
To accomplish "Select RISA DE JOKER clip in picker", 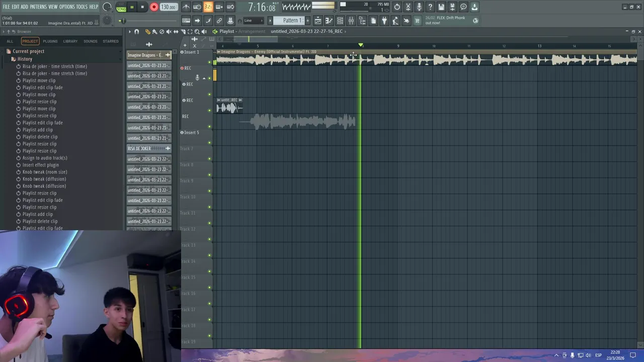I will [149, 148].
